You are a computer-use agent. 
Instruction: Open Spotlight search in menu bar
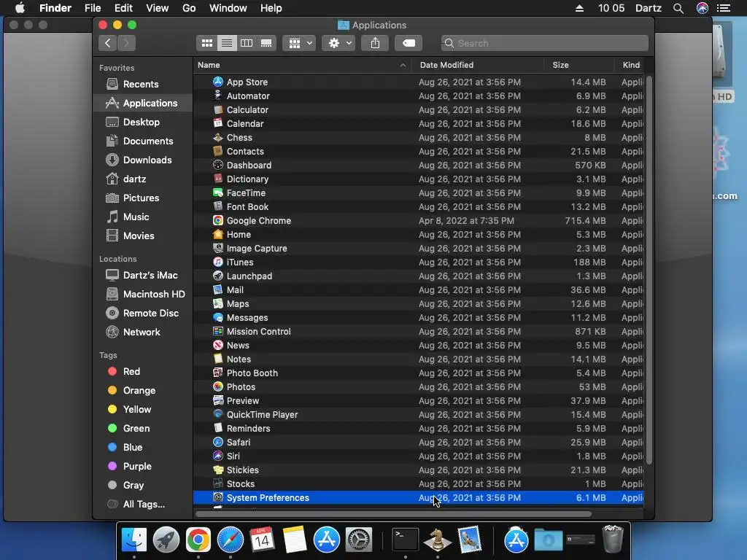tap(678, 8)
